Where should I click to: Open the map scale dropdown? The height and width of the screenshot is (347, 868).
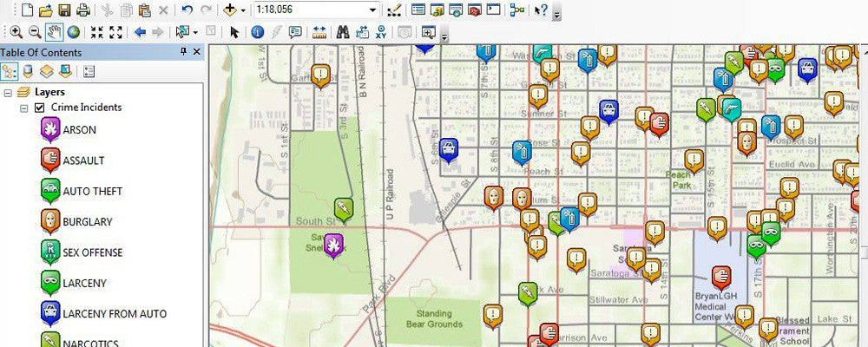click(372, 10)
